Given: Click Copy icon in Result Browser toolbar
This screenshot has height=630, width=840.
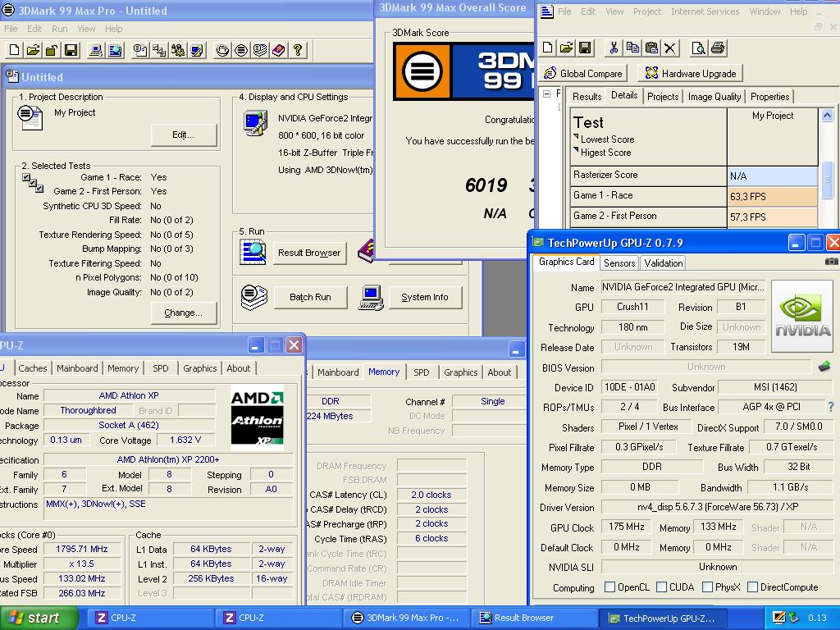Looking at the screenshot, I should (632, 48).
